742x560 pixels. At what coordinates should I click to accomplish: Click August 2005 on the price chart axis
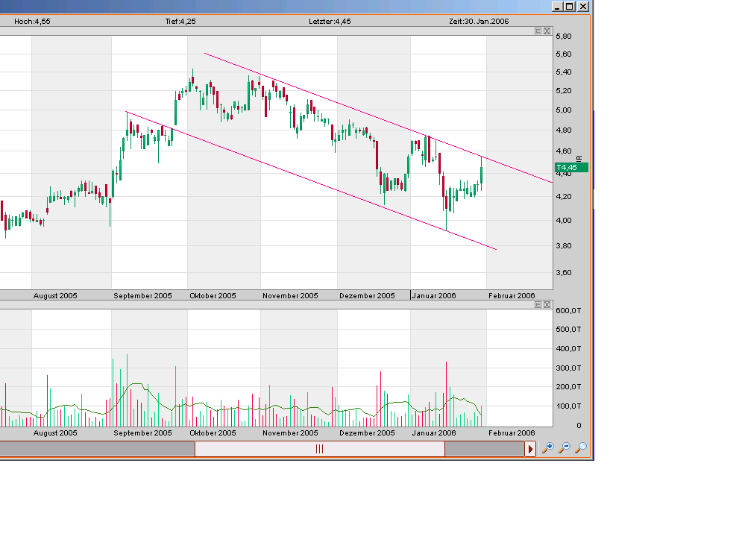click(55, 295)
